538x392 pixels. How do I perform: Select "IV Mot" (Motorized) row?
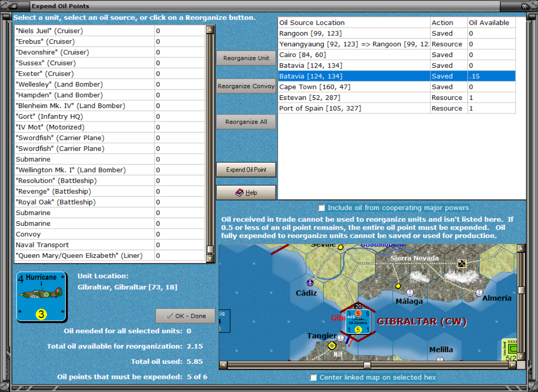coord(110,127)
